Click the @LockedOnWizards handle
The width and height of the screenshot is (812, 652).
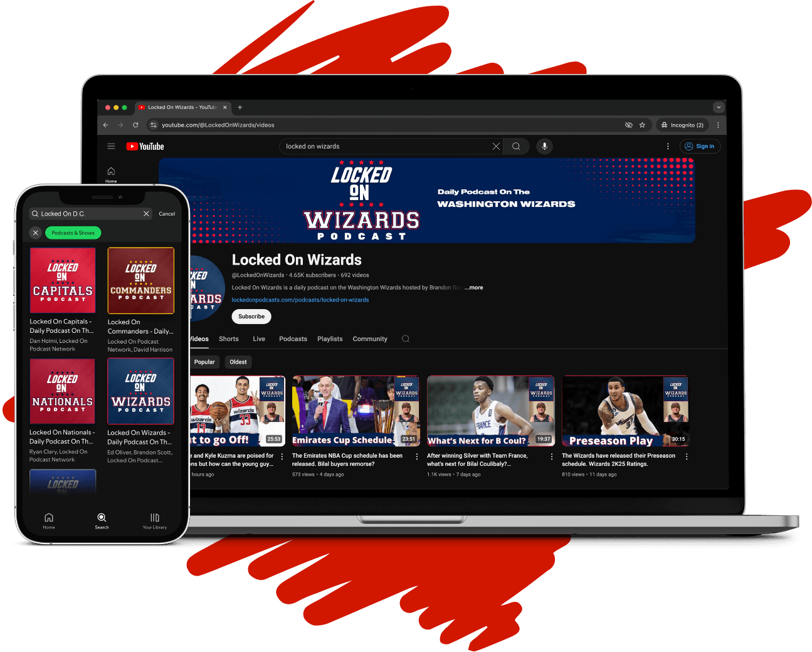pos(258,275)
